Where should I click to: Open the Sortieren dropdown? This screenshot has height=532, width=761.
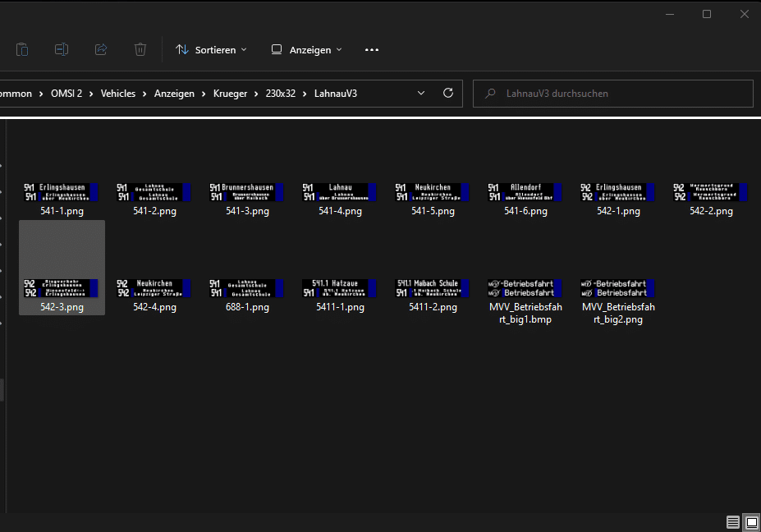point(211,50)
